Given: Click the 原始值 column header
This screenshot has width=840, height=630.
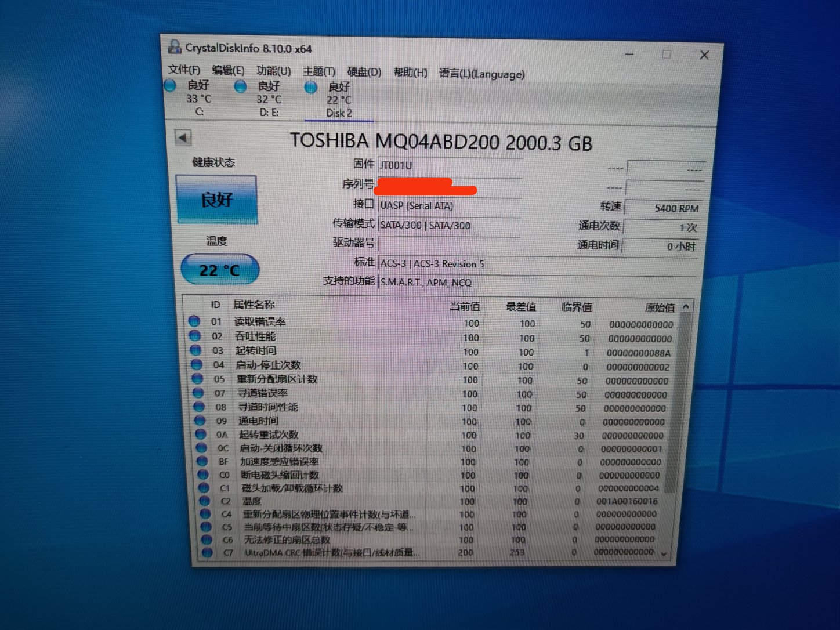Looking at the screenshot, I should (660, 308).
